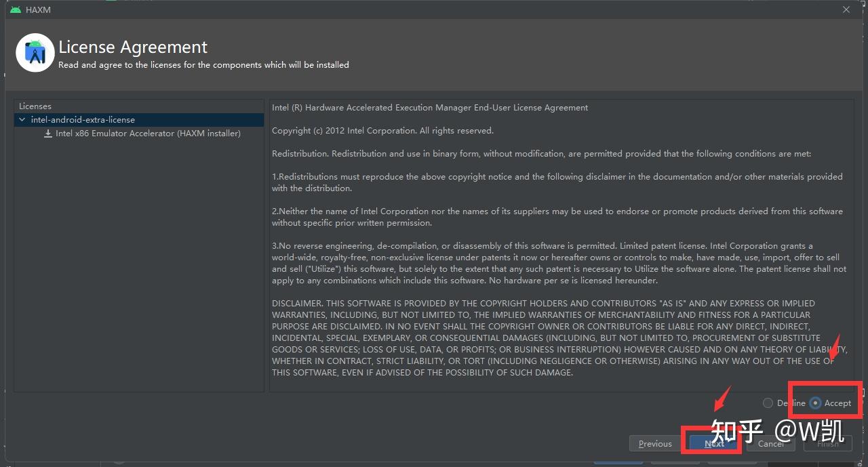The image size is (868, 467).
Task: Cancel the HAXM license wizard
Action: pyautogui.click(x=770, y=443)
